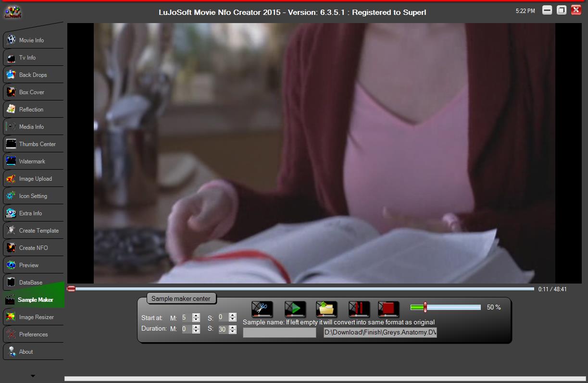Image resolution: width=588 pixels, height=383 pixels.
Task: Pause the video playback
Action: click(x=359, y=309)
